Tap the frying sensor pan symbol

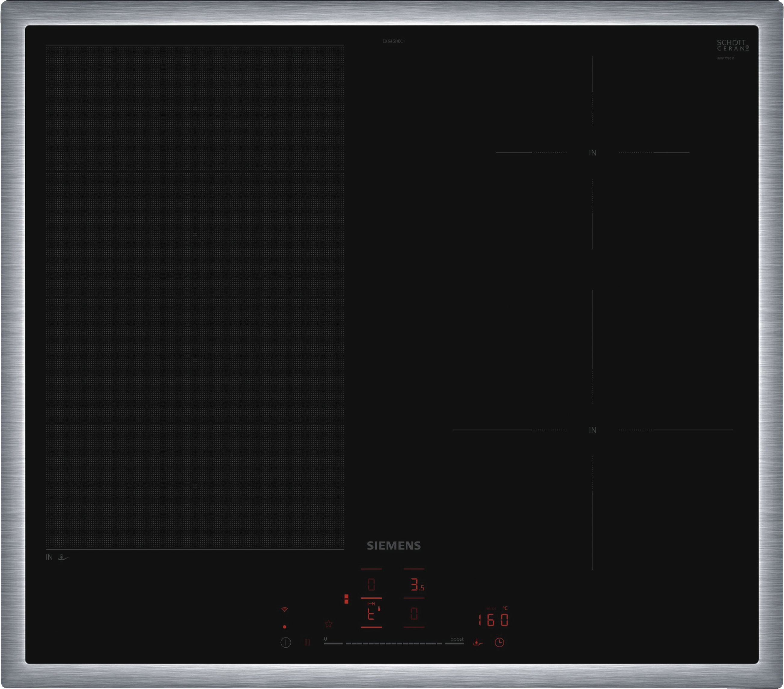pos(477,642)
